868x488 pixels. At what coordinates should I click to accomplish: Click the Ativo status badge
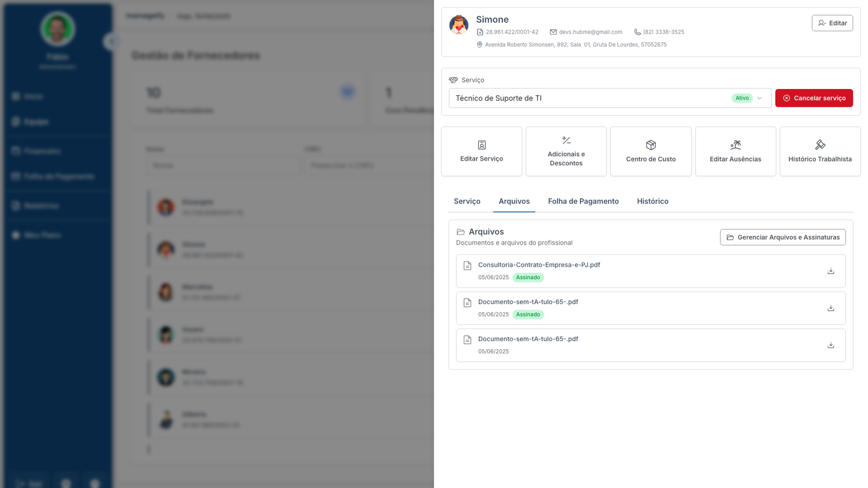742,98
